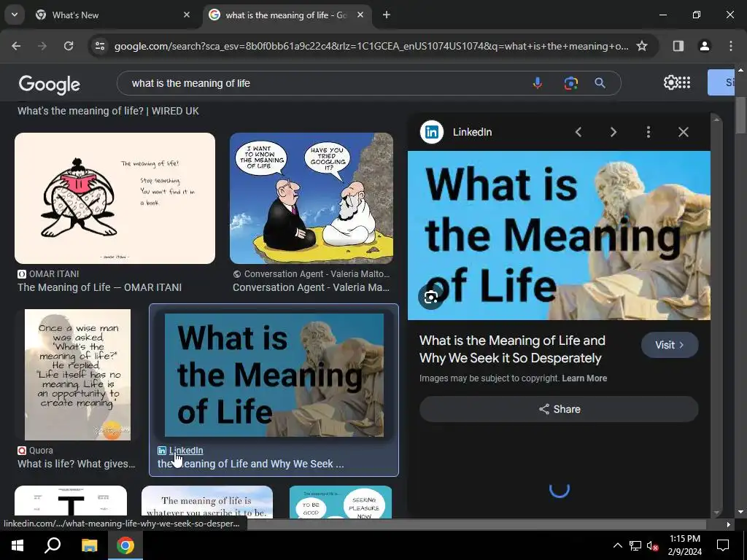Screen dimensions: 747x560
Task: Bookmark this page with the star icon
Action: tap(642, 46)
